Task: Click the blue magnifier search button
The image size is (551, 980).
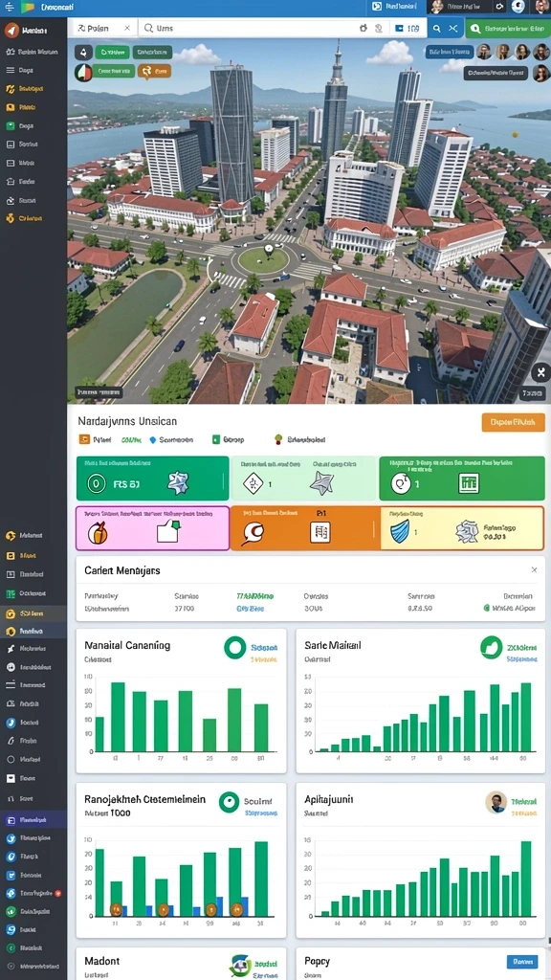Action: pos(436,28)
